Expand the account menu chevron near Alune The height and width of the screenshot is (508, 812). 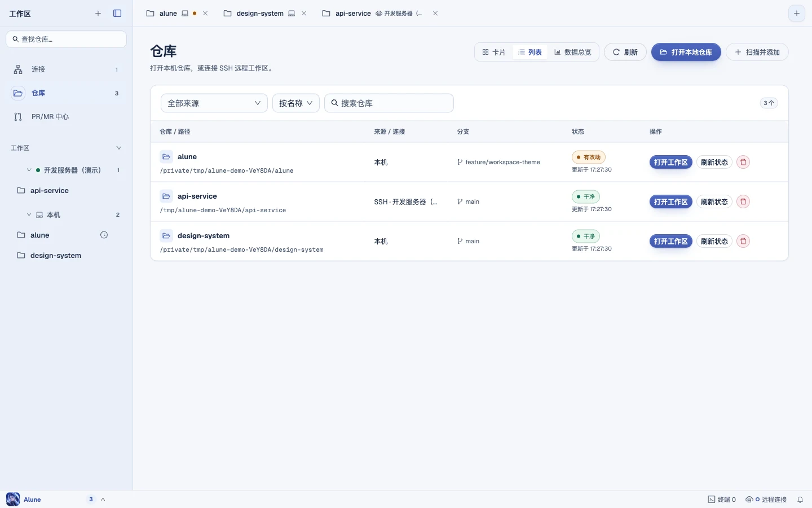click(x=103, y=500)
